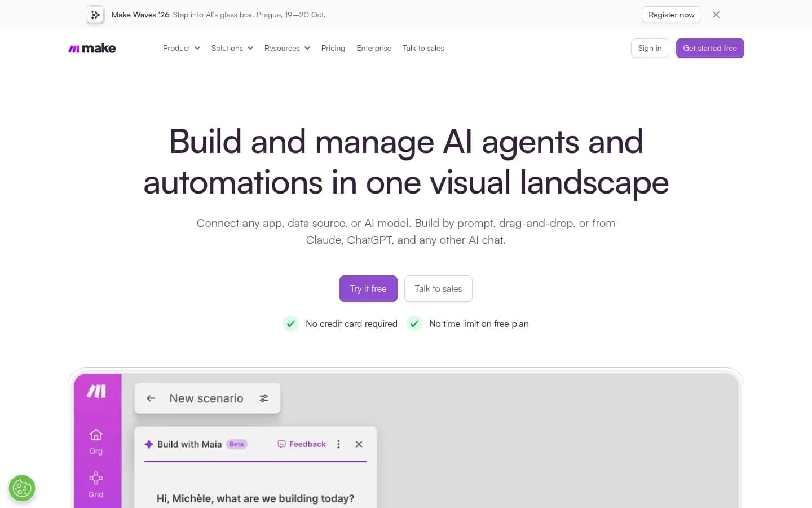
Task: Open the Make logo homepage link
Action: click(x=92, y=49)
